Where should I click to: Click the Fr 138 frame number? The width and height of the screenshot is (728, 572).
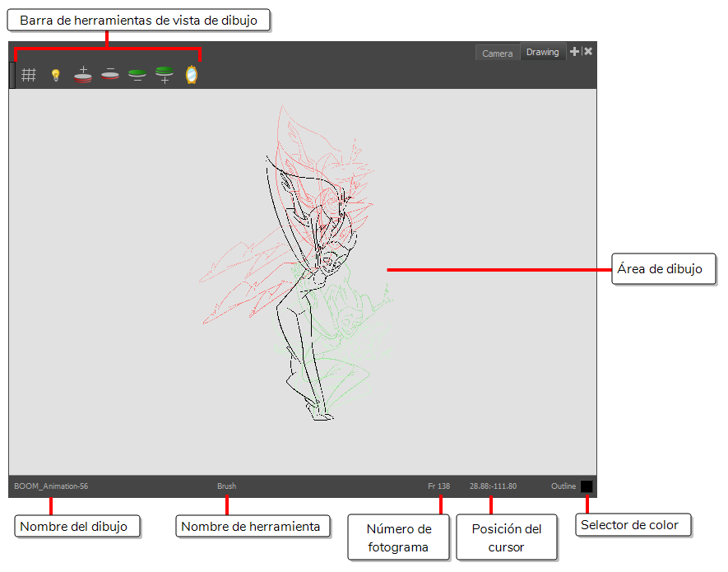[x=438, y=486]
